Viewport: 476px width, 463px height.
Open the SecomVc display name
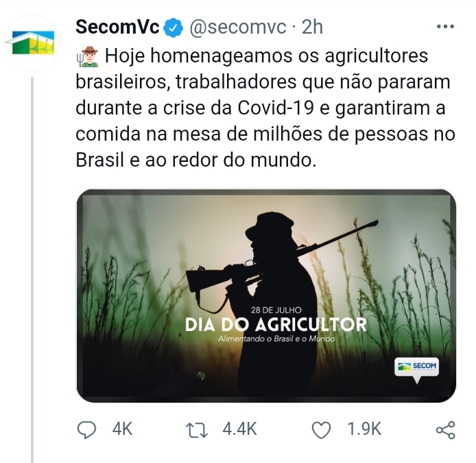point(117,27)
